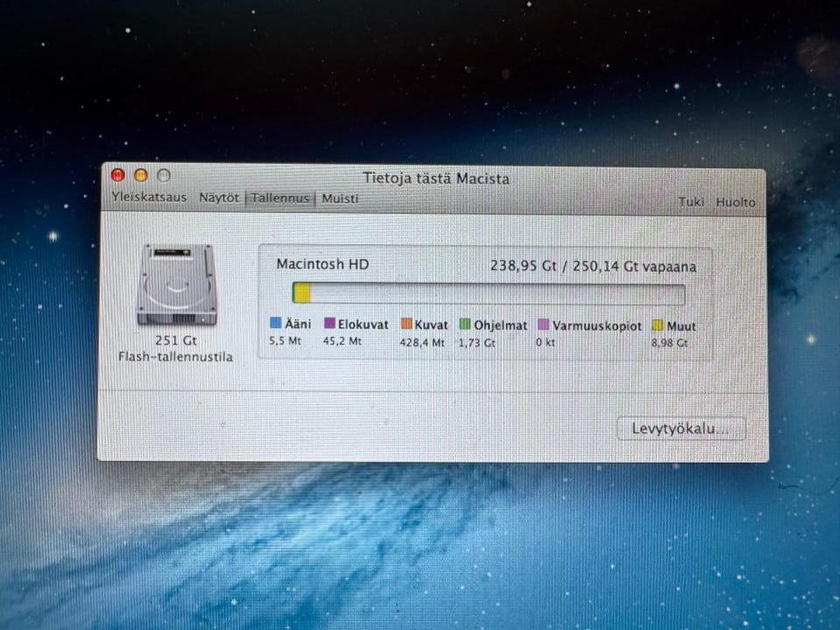Click the Huolto link
The height and width of the screenshot is (630, 840).
(736, 202)
